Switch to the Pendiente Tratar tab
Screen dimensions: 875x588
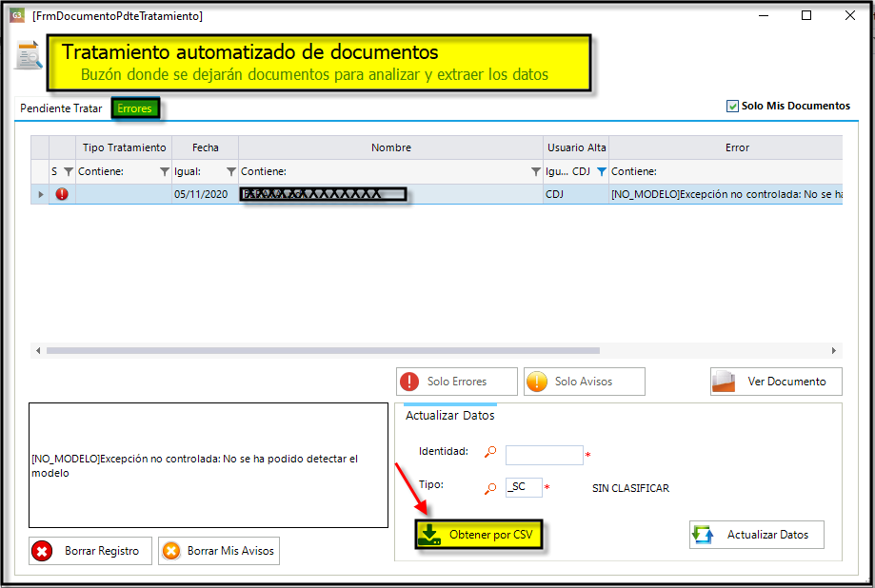tap(61, 108)
